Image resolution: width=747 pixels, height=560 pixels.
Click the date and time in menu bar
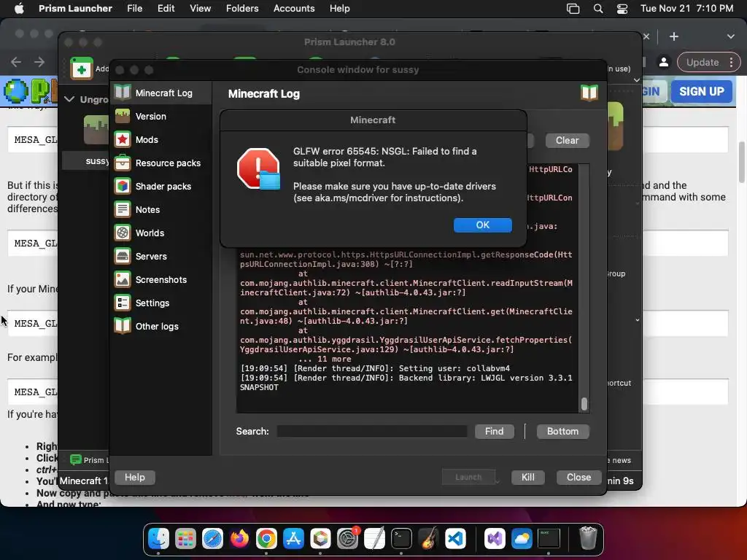coord(686,9)
